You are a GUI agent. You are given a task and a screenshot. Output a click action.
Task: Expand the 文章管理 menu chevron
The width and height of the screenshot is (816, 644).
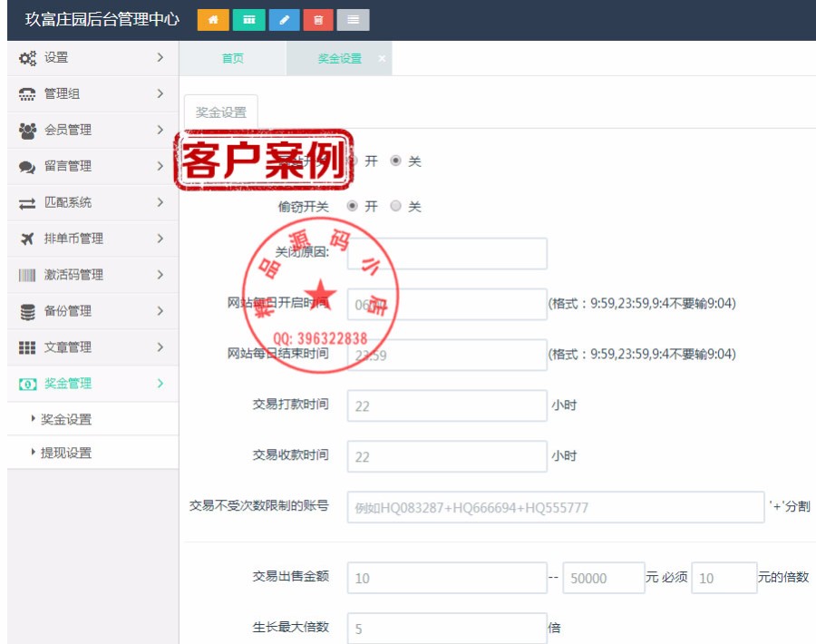coord(160,346)
